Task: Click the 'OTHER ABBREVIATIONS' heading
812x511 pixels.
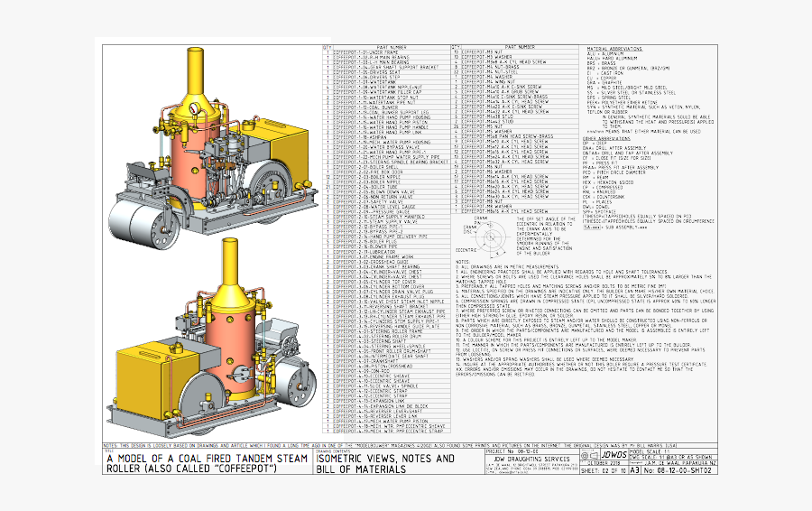Action: click(x=606, y=138)
